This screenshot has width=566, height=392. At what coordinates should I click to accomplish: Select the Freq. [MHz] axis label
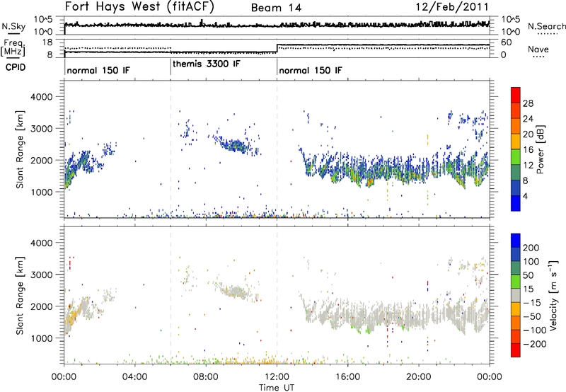coord(13,47)
